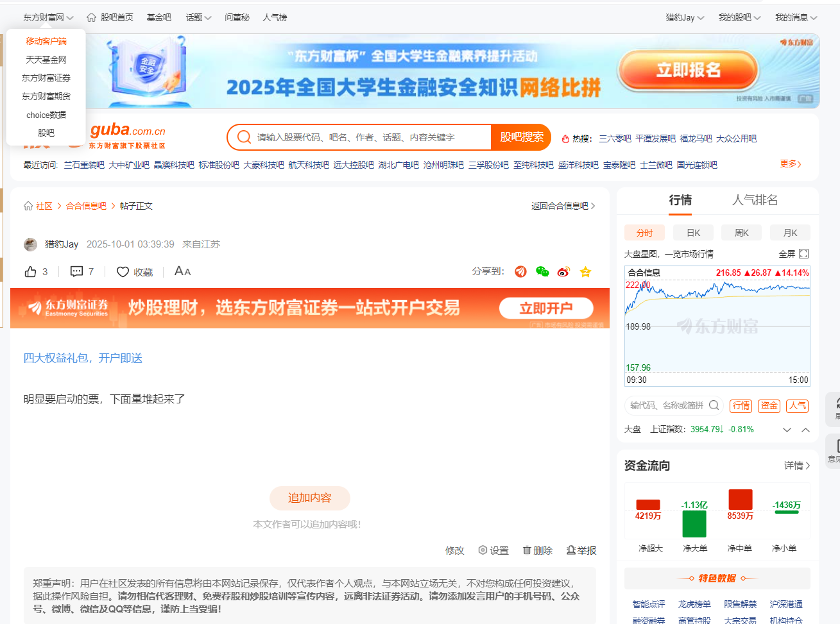Open 四大权益礼包，开户即送 link
Viewport: 840px width, 624px height.
tap(83, 358)
